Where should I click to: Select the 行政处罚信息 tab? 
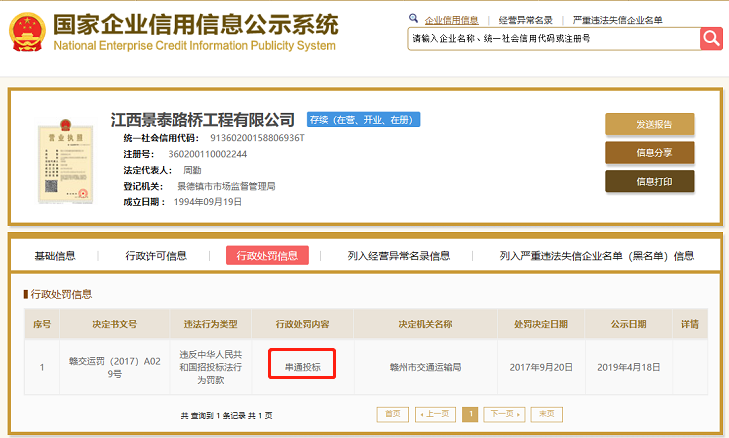coord(267,255)
